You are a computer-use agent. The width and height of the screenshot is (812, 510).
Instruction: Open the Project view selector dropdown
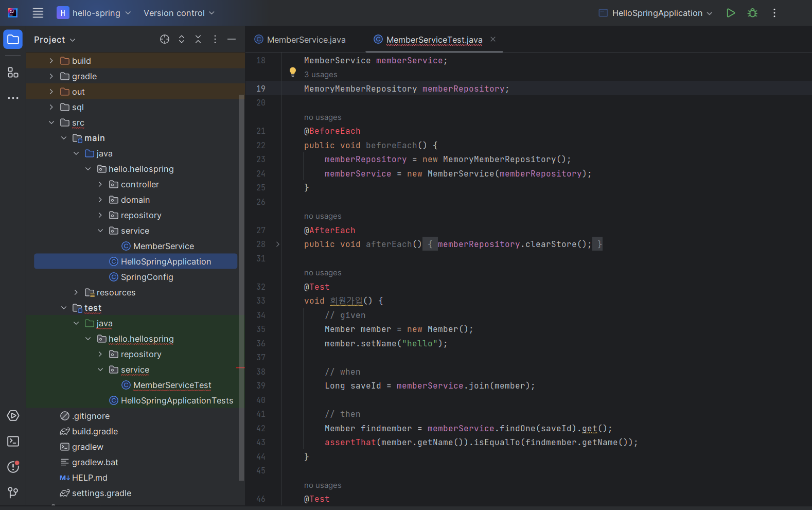click(55, 40)
